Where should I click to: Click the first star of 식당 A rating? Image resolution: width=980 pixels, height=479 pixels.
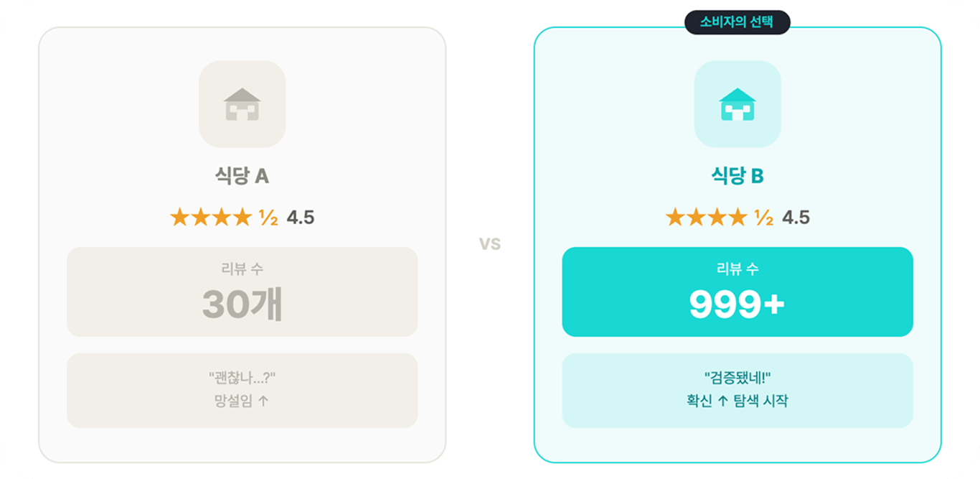(179, 217)
